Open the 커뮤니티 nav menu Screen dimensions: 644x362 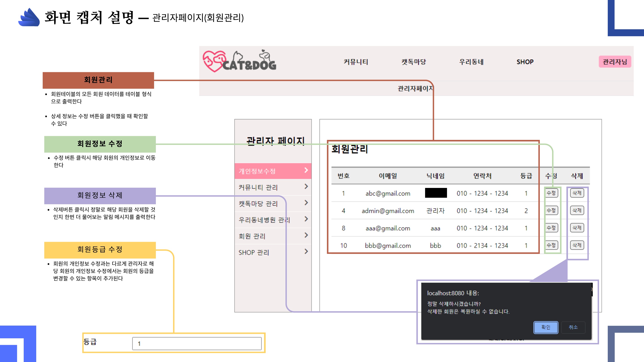point(356,62)
